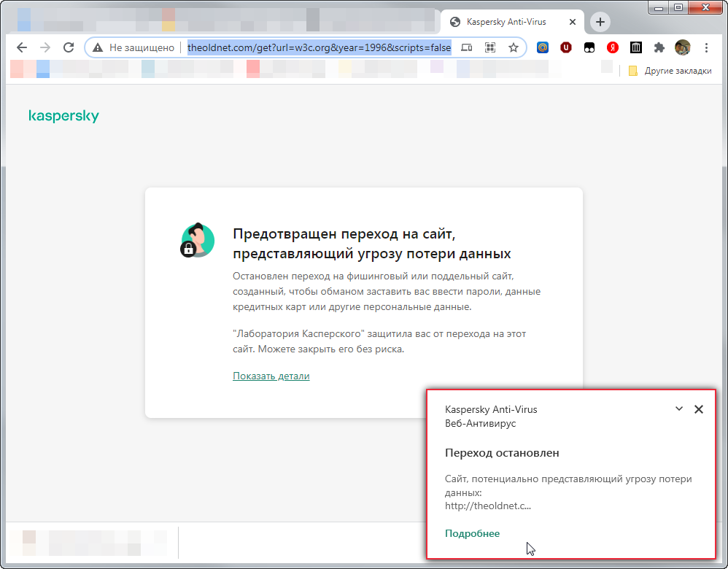Bookmark the page via the star icon
The width and height of the screenshot is (728, 569).
point(515,47)
